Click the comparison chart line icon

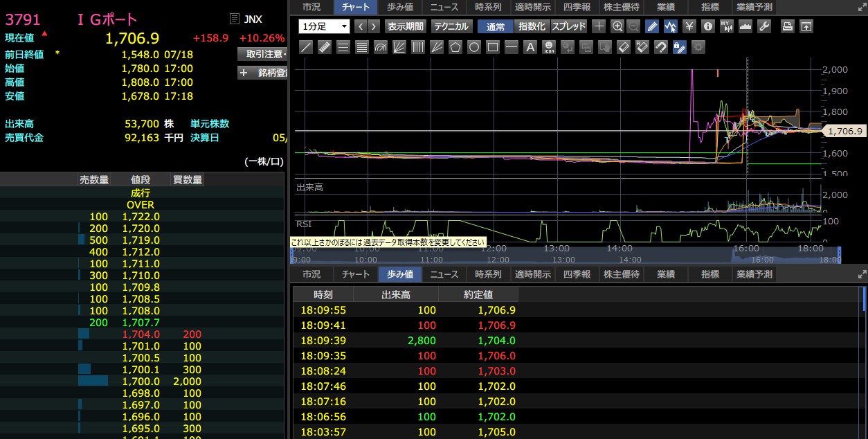point(671,26)
